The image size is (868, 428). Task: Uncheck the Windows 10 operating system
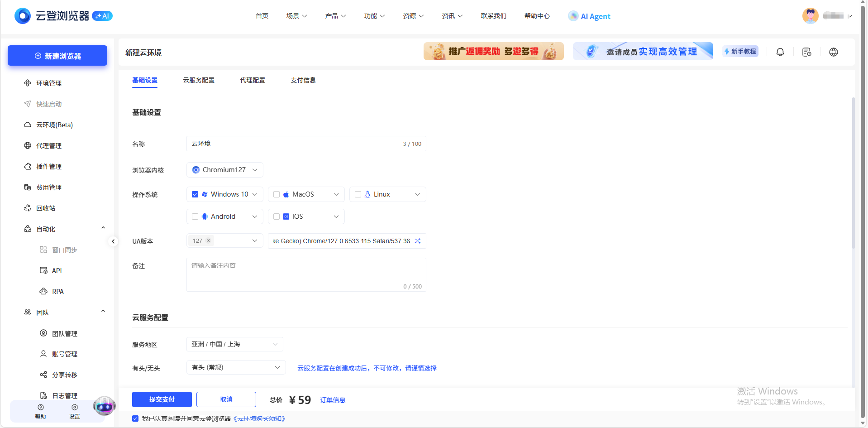pyautogui.click(x=195, y=194)
